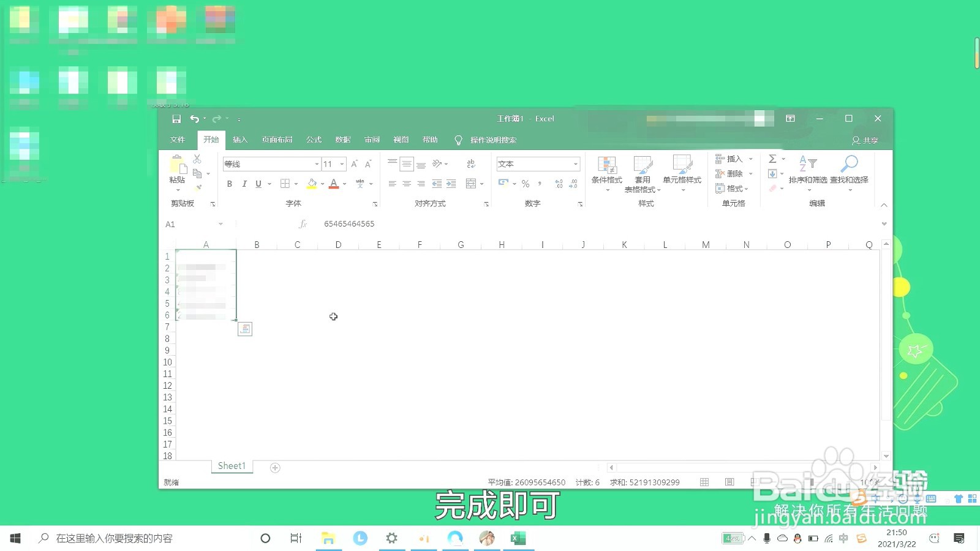Click the percent style icon

526,184
